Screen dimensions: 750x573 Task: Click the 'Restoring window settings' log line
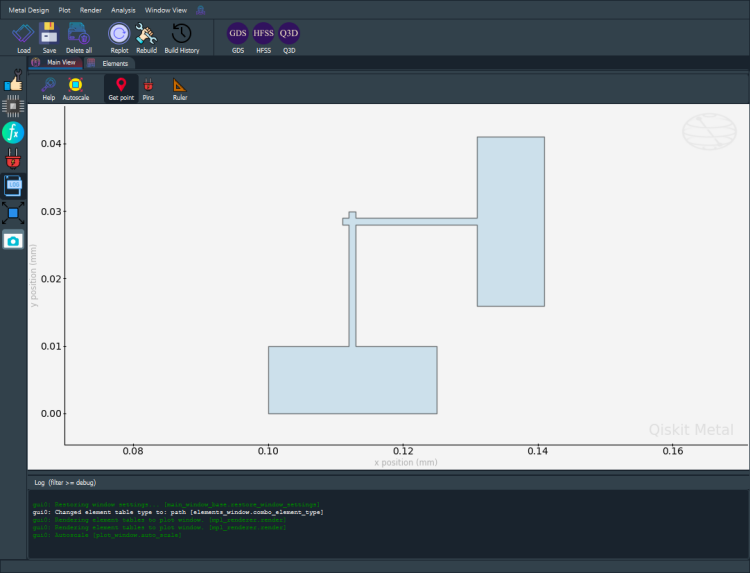click(x=176, y=505)
